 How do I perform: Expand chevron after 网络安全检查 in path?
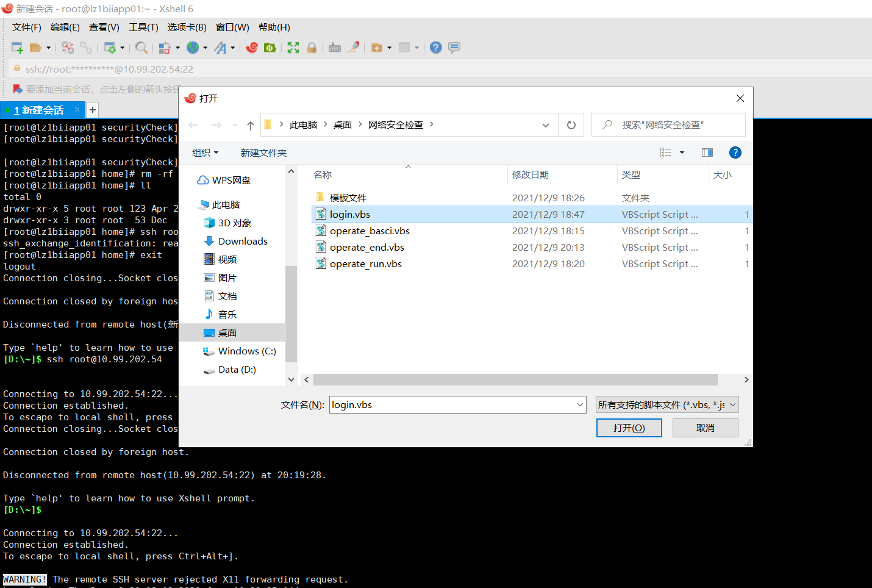tap(432, 124)
